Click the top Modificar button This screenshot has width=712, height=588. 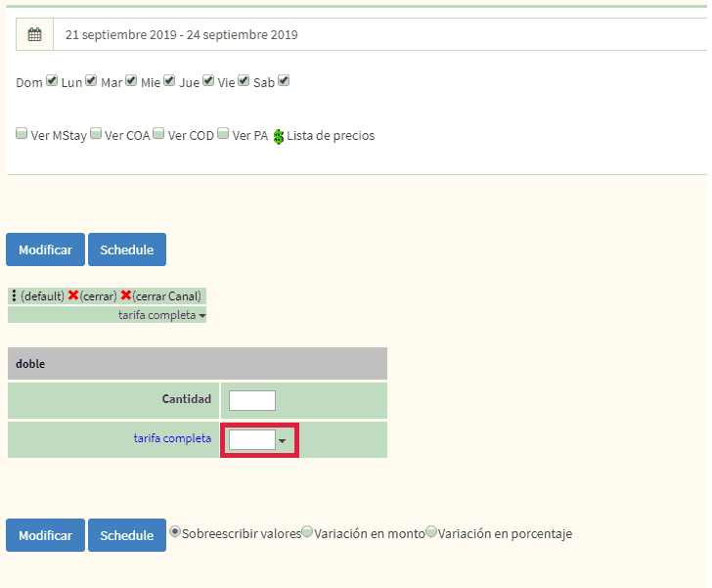(45, 249)
